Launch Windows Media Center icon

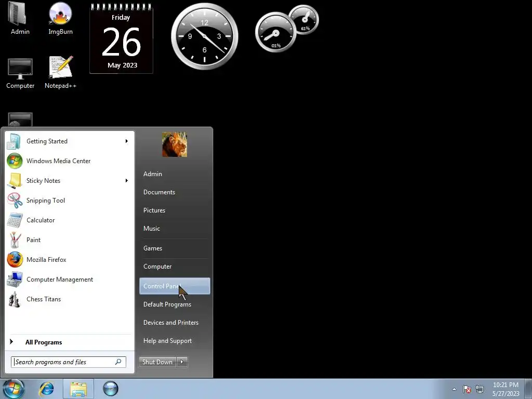15,161
